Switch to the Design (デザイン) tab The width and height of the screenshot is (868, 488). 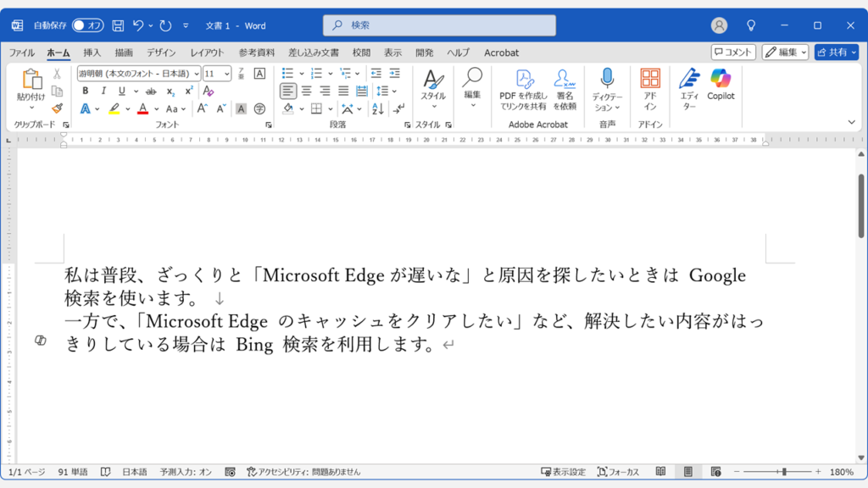pos(161,53)
